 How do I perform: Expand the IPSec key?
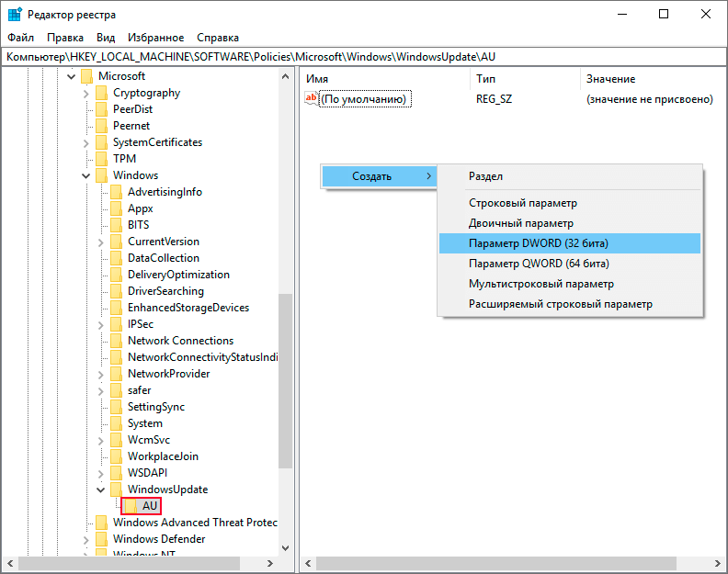(101, 325)
